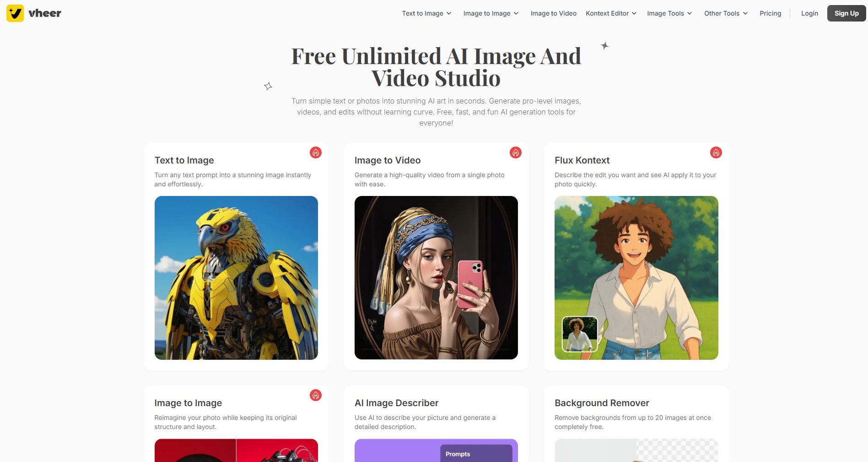Click the small original photo inset in Flux Kontext

click(x=579, y=334)
